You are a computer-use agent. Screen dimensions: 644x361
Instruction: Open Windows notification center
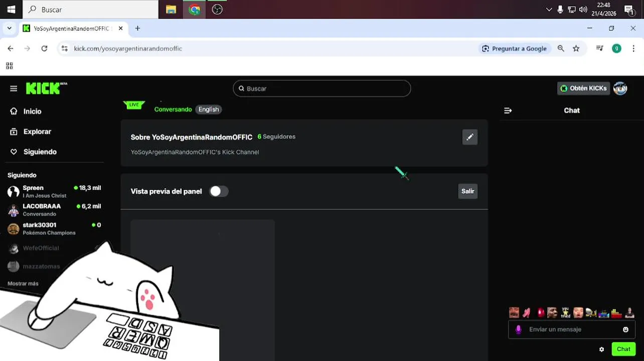click(629, 10)
